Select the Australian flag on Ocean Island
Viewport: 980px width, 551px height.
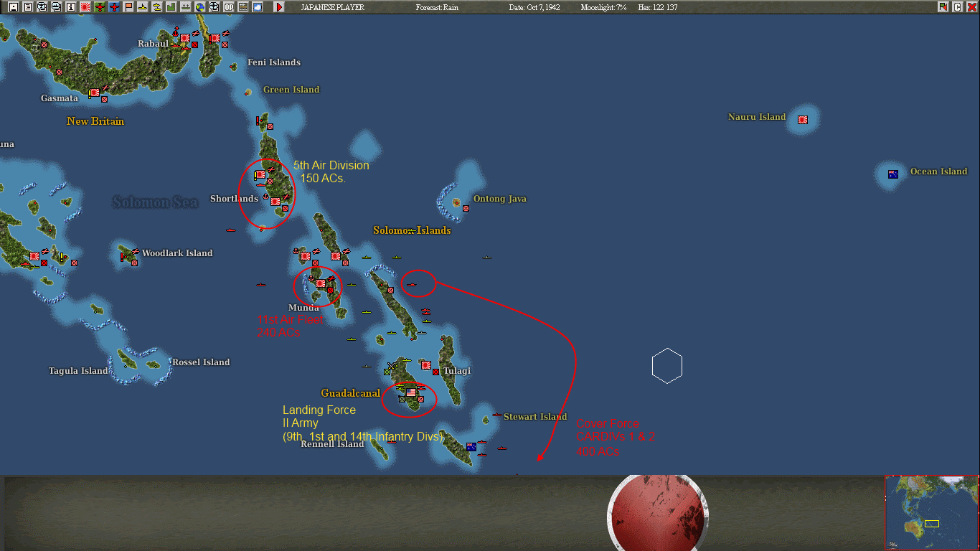pyautogui.click(x=893, y=174)
